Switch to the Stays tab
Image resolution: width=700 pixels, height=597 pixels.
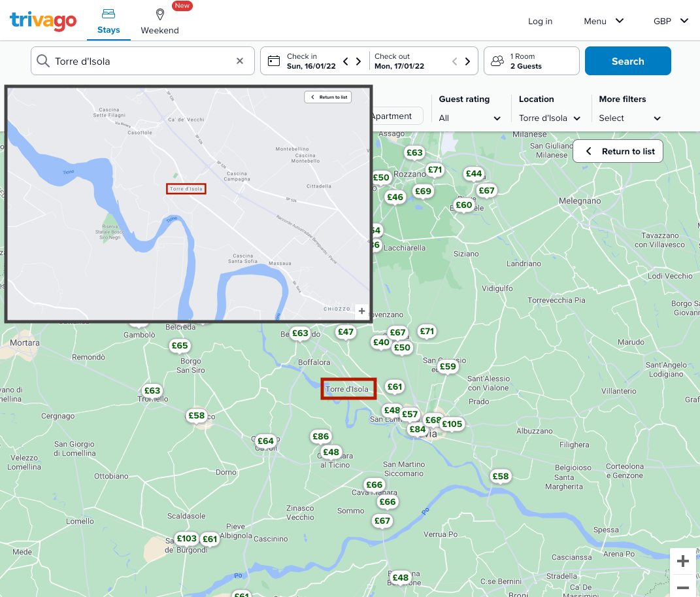(108, 21)
